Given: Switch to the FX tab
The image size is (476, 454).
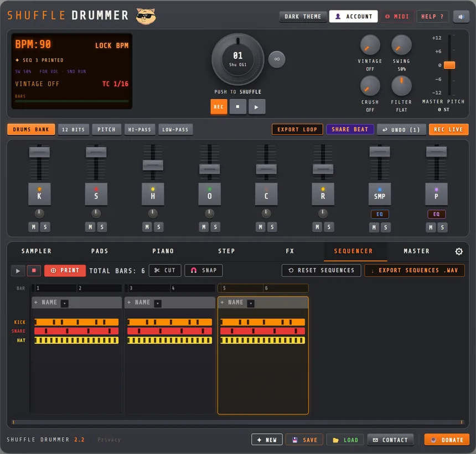Looking at the screenshot, I should 289,251.
